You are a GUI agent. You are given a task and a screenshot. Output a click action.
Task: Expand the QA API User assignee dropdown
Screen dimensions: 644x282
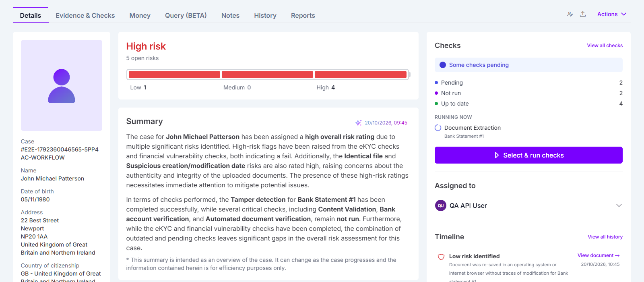point(619,205)
